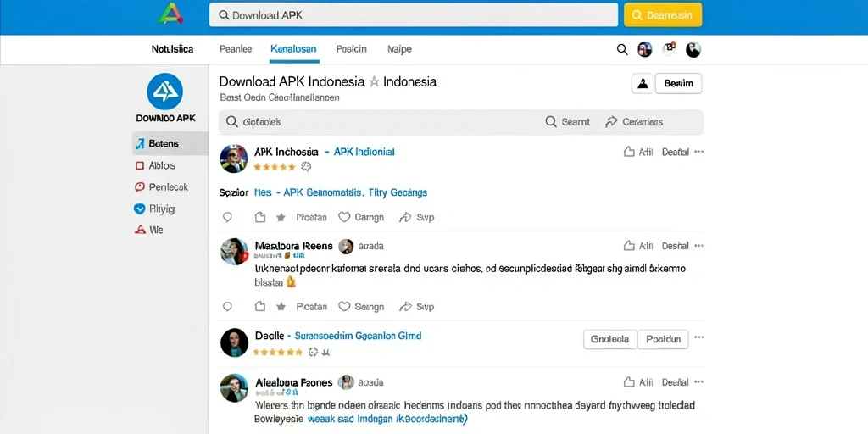Share Maslaora Reens post with Svp
The image size is (868, 434).
point(416,307)
